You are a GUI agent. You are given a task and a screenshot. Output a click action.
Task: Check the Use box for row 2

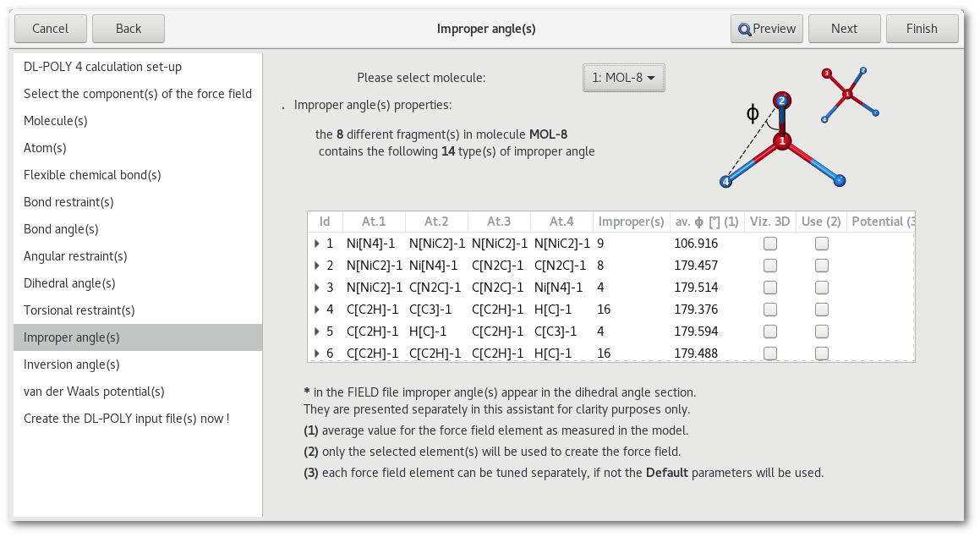821,266
